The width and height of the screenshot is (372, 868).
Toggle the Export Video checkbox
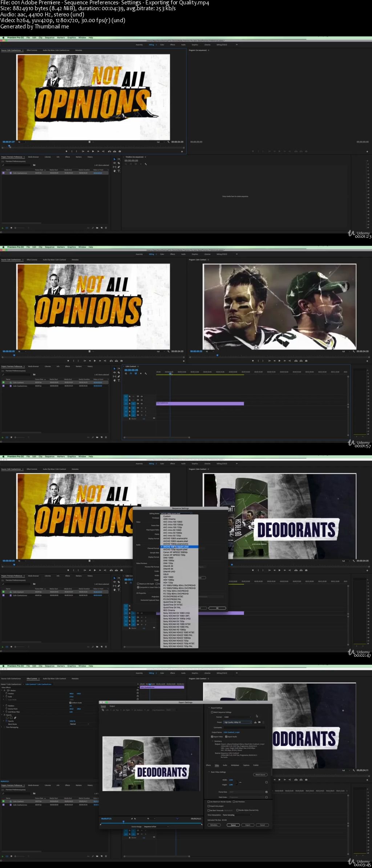point(212,737)
